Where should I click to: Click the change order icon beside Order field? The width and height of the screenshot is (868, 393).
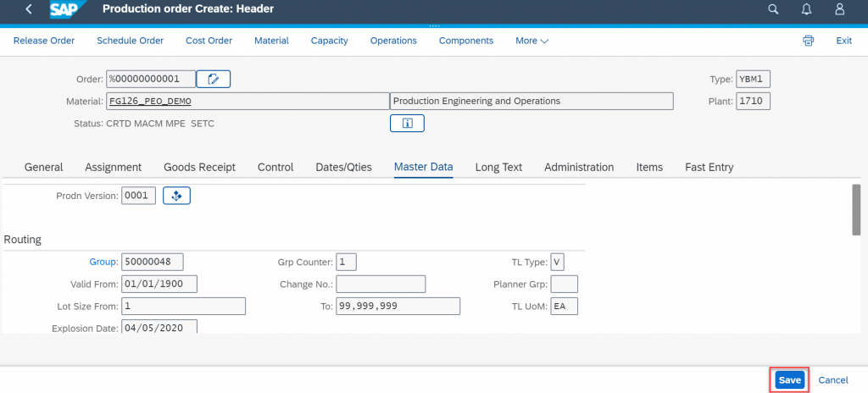coord(213,79)
